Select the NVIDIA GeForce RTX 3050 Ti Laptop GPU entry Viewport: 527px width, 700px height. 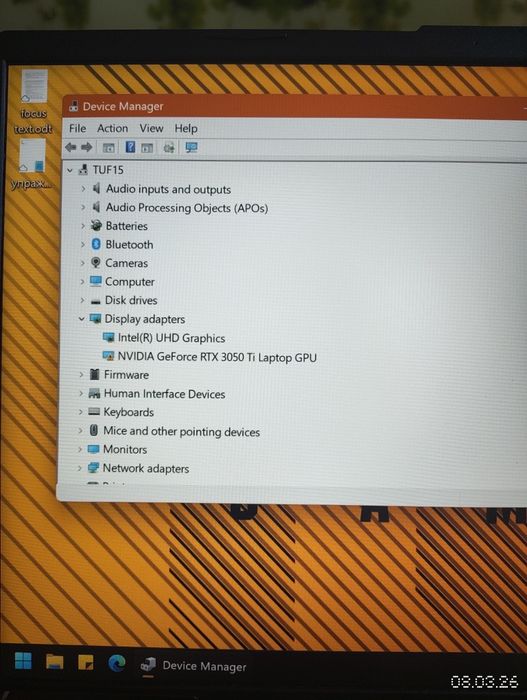[x=217, y=357]
